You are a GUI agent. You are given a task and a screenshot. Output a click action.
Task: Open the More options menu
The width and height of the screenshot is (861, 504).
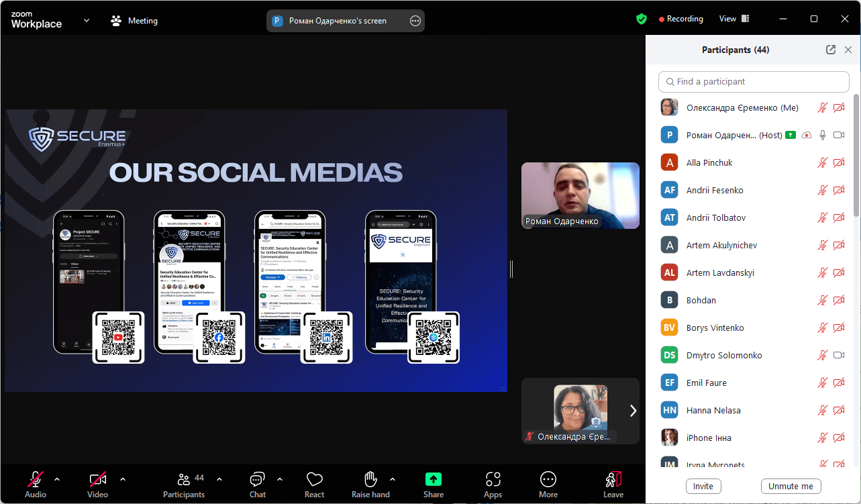548,485
